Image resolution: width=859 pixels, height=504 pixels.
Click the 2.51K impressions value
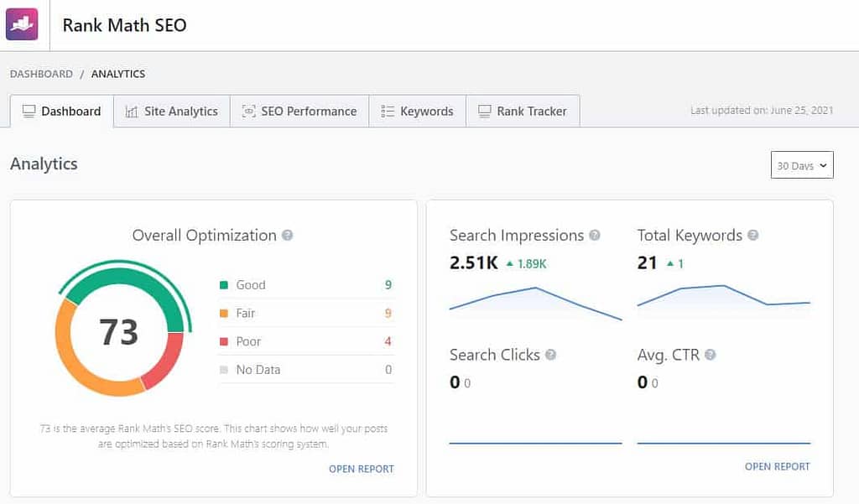click(474, 263)
